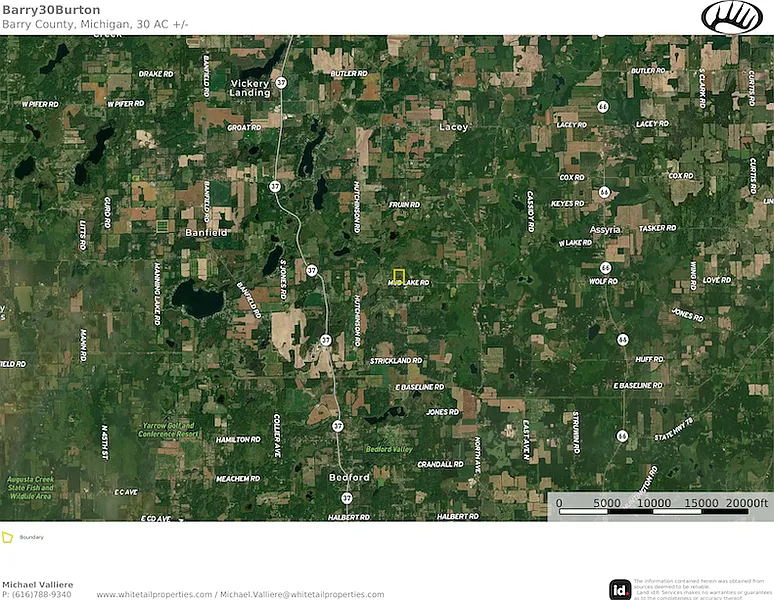Click the COLLIER AVE label
The width and height of the screenshot is (774, 600).
pyautogui.click(x=277, y=435)
